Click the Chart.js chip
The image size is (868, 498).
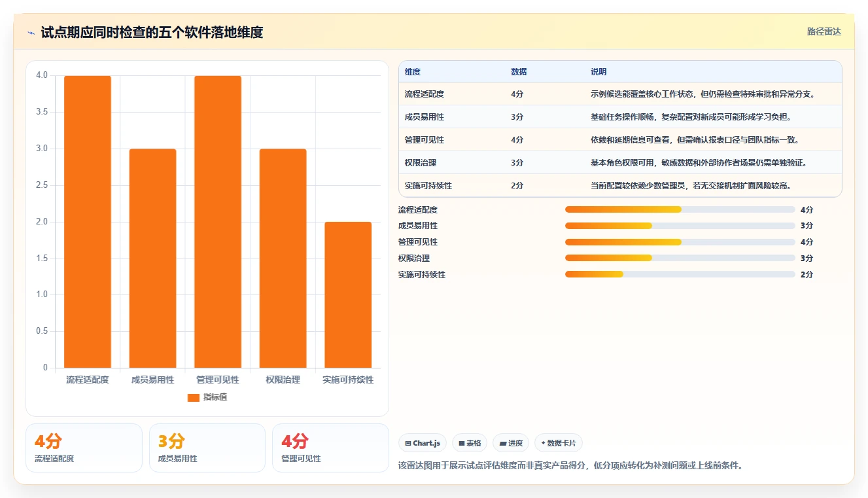pyautogui.click(x=423, y=443)
